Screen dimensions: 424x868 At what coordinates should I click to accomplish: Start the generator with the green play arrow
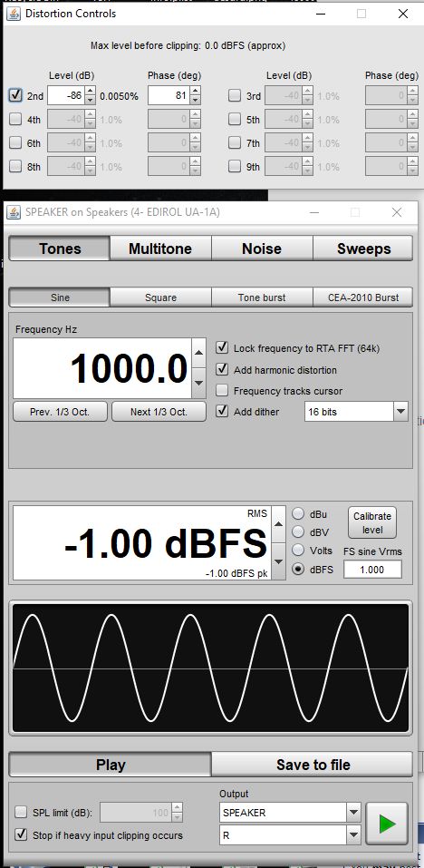pos(387,824)
